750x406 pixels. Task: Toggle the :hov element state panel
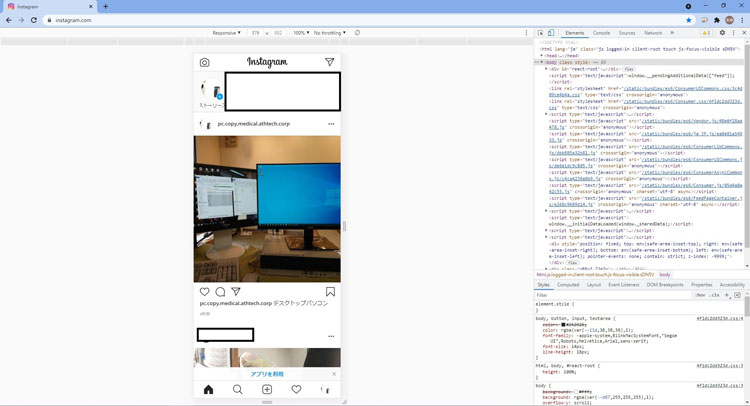point(700,295)
